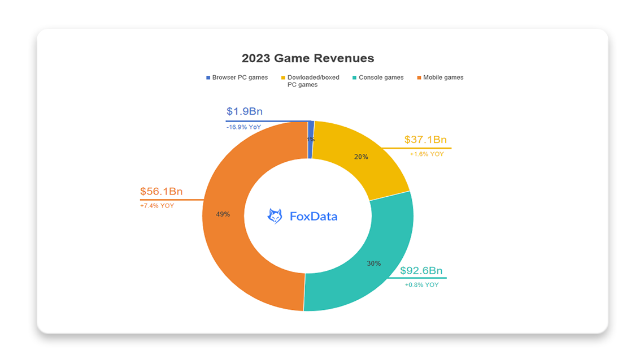
Task: Click the yellow Downloaded/boxed PC games legend swatch
Action: coord(282,77)
